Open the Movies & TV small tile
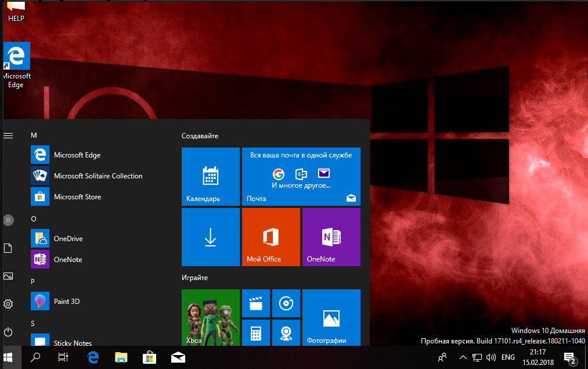This screenshot has height=369, width=588. pyautogui.click(x=255, y=303)
